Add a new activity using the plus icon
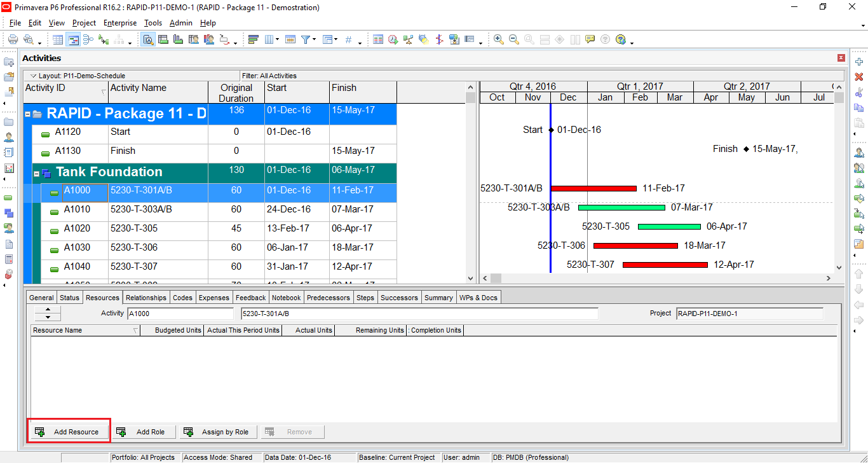The image size is (868, 463). click(x=858, y=62)
